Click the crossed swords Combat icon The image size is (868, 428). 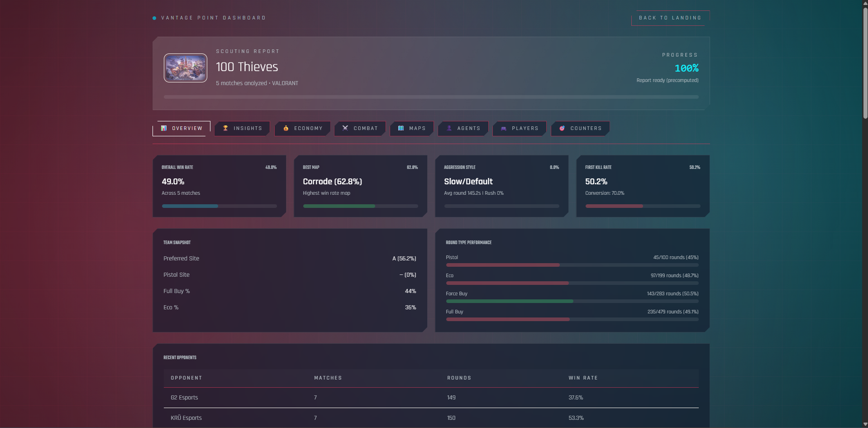point(345,128)
